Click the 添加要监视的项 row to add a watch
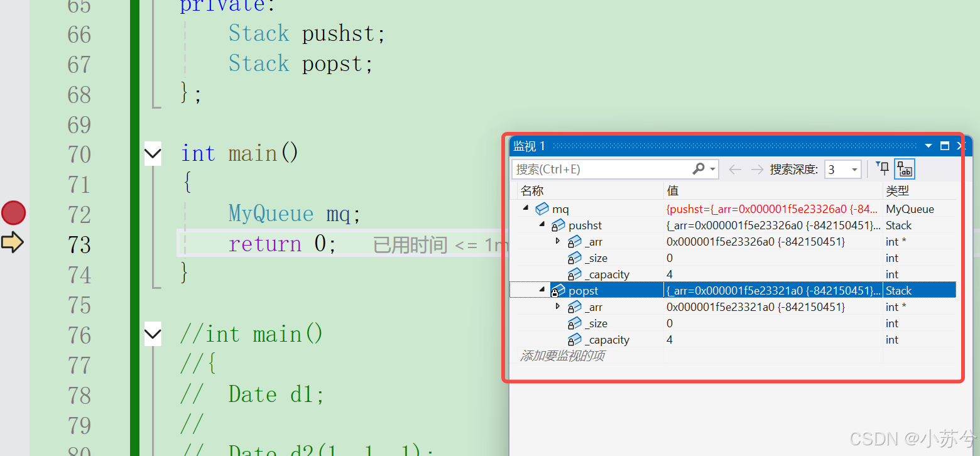The image size is (980, 456). [562, 356]
